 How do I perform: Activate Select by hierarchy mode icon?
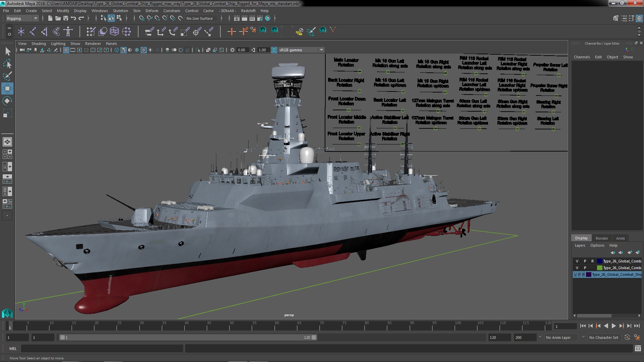103,18
